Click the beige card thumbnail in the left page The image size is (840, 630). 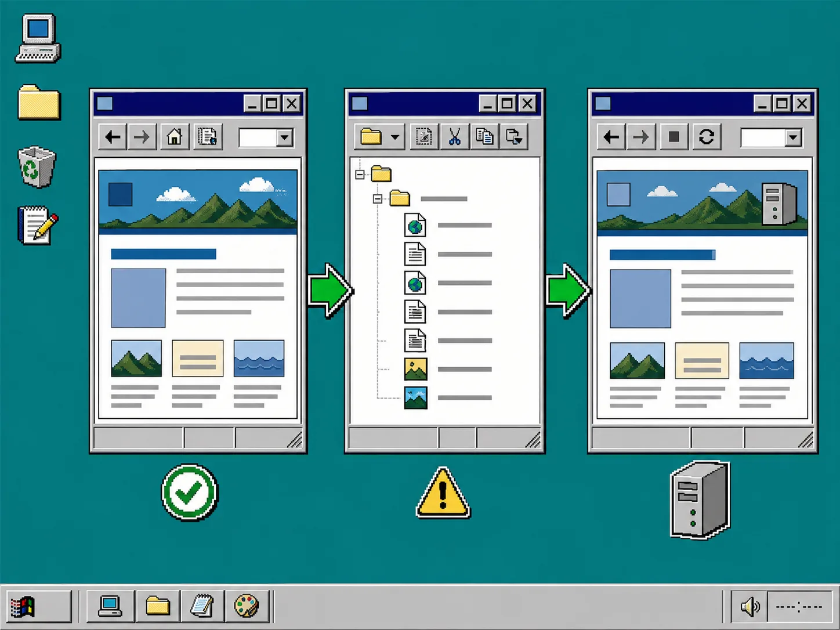click(198, 359)
